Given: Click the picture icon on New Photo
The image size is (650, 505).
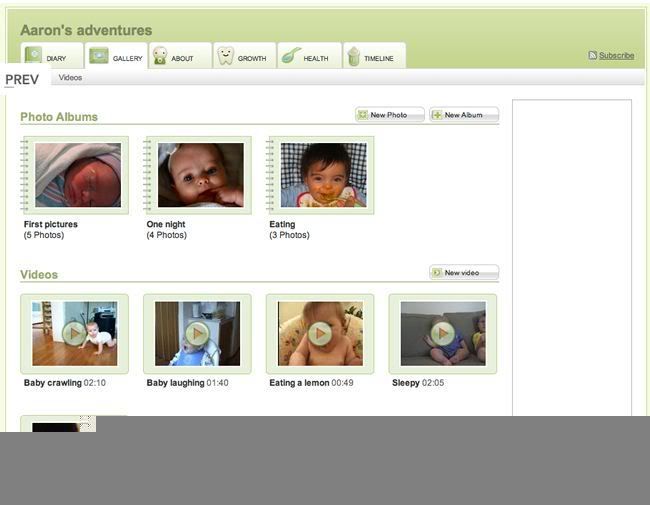Looking at the screenshot, I should pos(363,115).
